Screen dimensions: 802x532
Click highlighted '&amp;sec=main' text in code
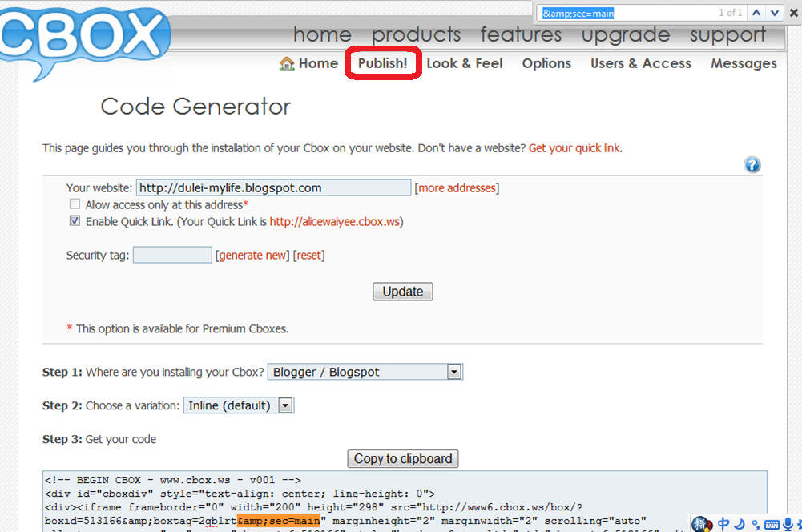click(279, 521)
